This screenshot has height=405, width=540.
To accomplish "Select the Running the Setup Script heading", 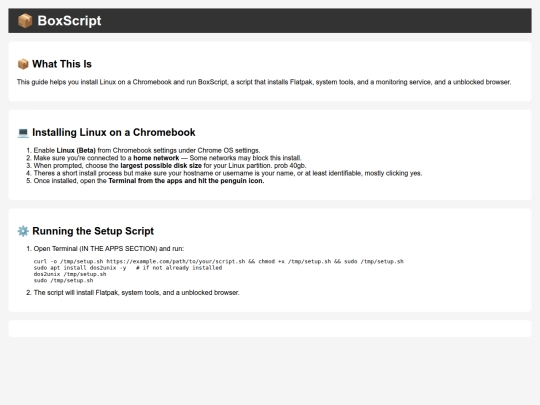I will [x=93, y=231].
